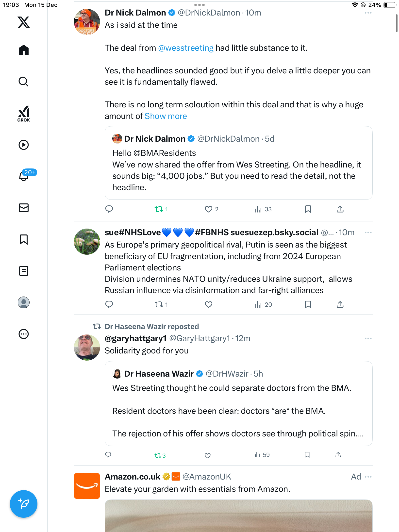399x532 pixels.
Task: Expand Dr Nick Dalmon's post with Show more
Action: point(166,116)
